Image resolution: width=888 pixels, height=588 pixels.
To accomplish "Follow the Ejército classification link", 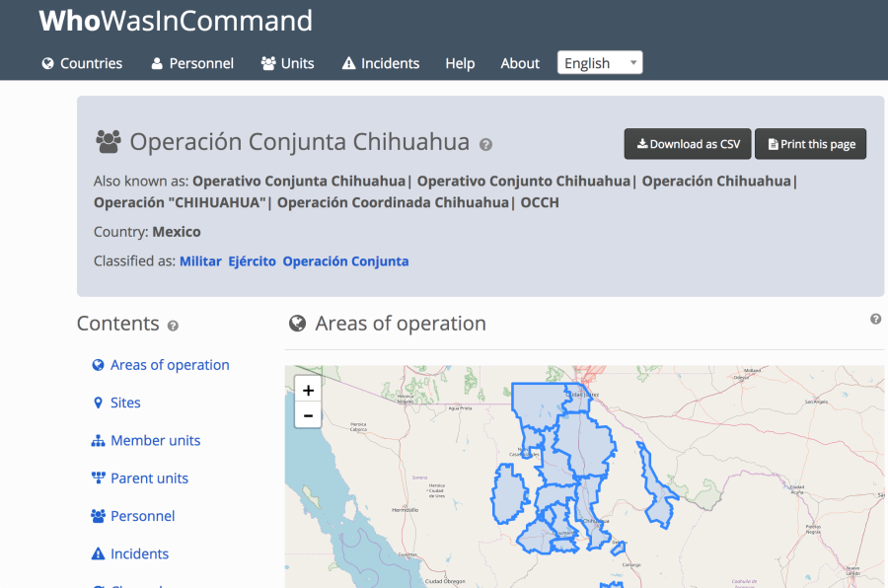I will (252, 261).
